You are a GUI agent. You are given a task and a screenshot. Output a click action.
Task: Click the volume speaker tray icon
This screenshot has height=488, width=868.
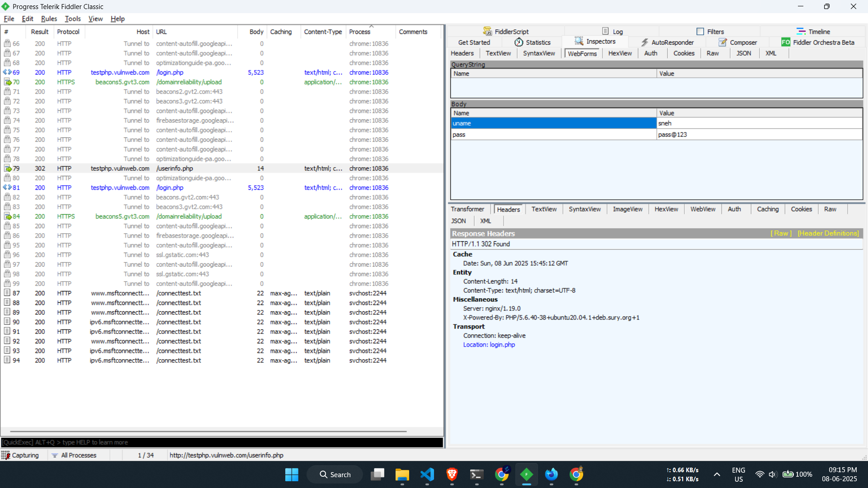pos(772,474)
